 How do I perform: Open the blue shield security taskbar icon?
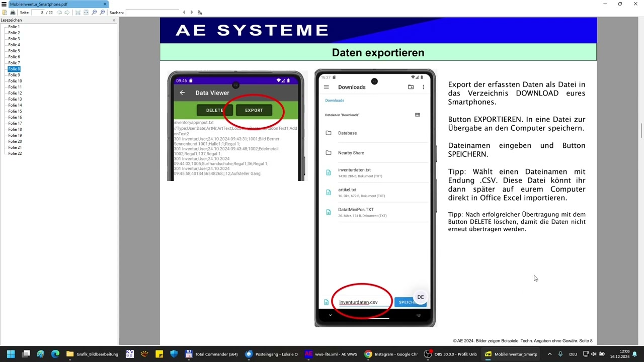point(174,354)
